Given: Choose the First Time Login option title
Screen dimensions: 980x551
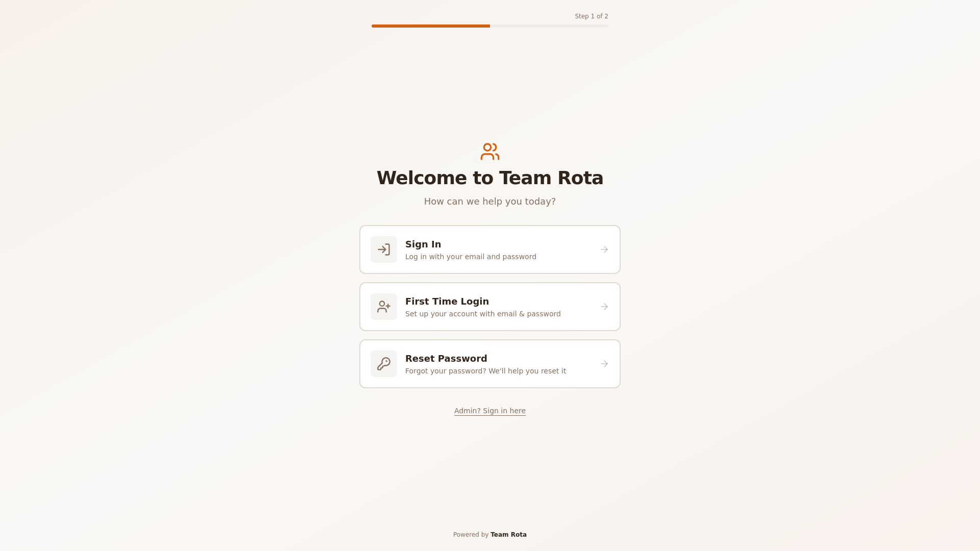Looking at the screenshot, I should 447,302.
